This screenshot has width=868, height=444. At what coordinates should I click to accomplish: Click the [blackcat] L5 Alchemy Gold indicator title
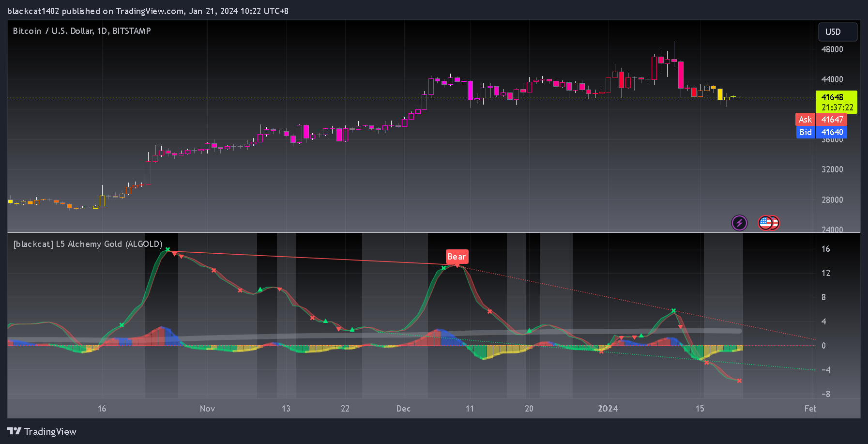pos(88,244)
